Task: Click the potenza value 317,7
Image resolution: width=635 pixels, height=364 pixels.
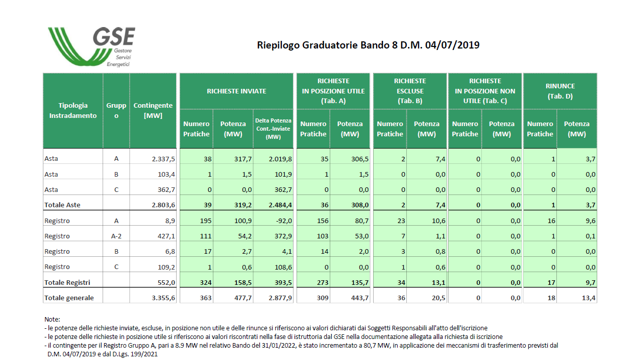Action: (243, 159)
